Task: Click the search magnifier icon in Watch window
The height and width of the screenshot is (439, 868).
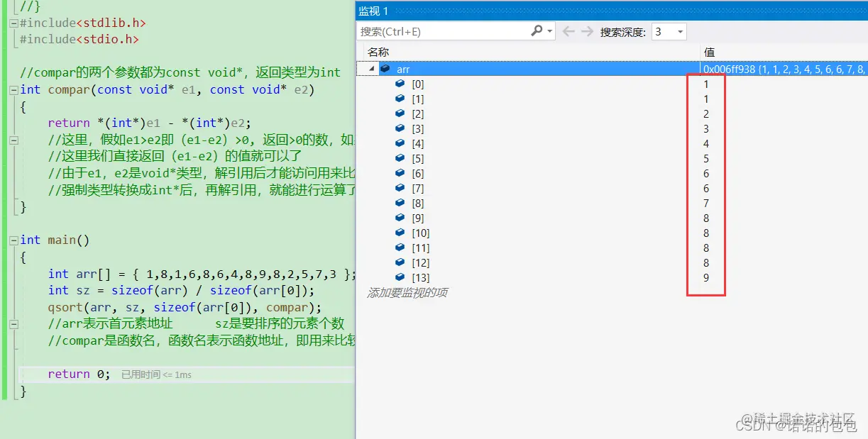Action: [536, 31]
